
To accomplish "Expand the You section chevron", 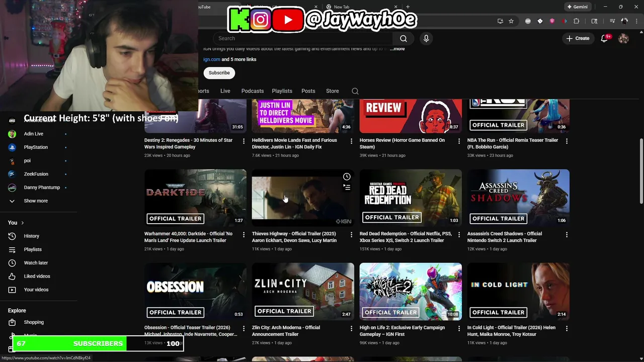I will click(22, 223).
